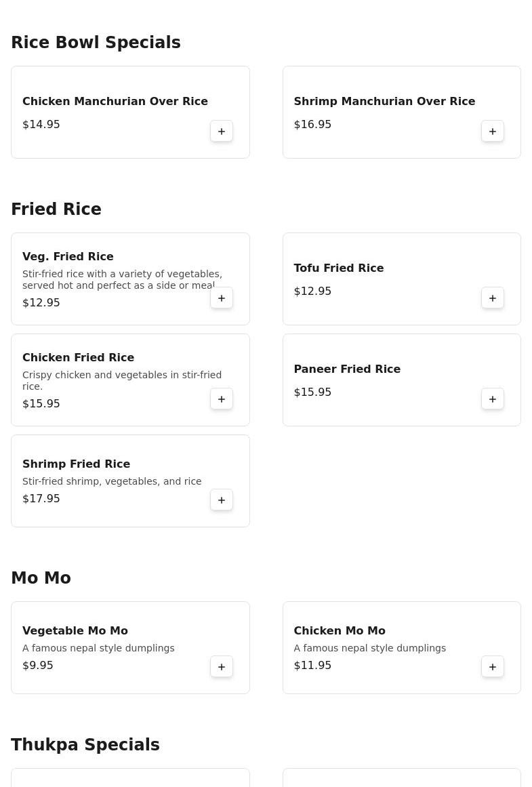Select the Paneer Fried Rice title
Image resolution: width=532 pixels, height=787 pixels.
pos(347,369)
